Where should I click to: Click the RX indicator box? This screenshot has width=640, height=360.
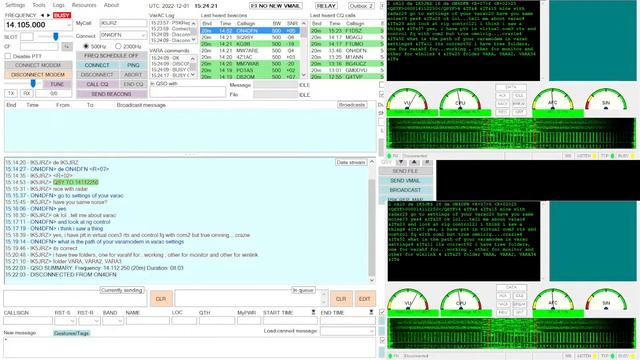pyautogui.click(x=27, y=93)
